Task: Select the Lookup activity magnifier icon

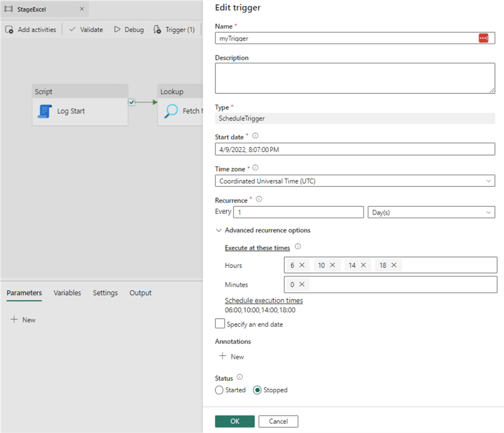Action: (x=171, y=111)
